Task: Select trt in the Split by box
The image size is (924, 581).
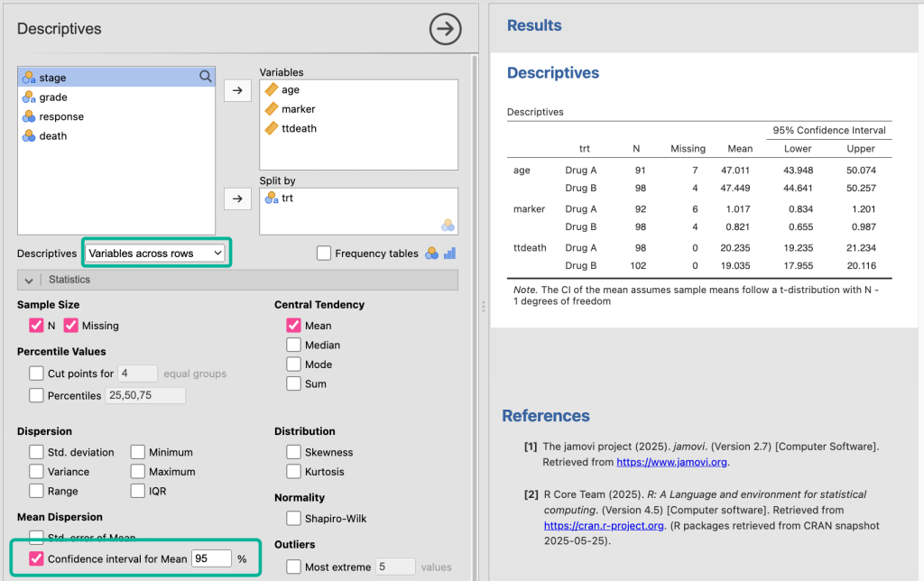Action: [358, 198]
